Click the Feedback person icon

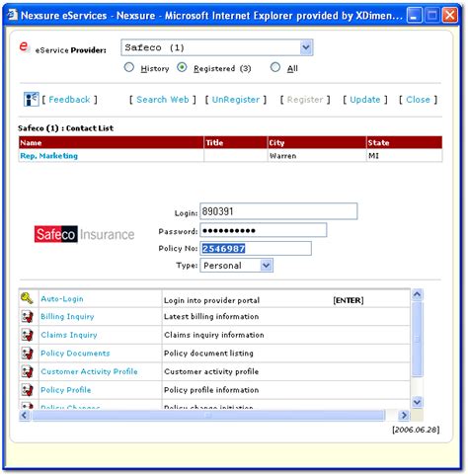[x=32, y=99]
